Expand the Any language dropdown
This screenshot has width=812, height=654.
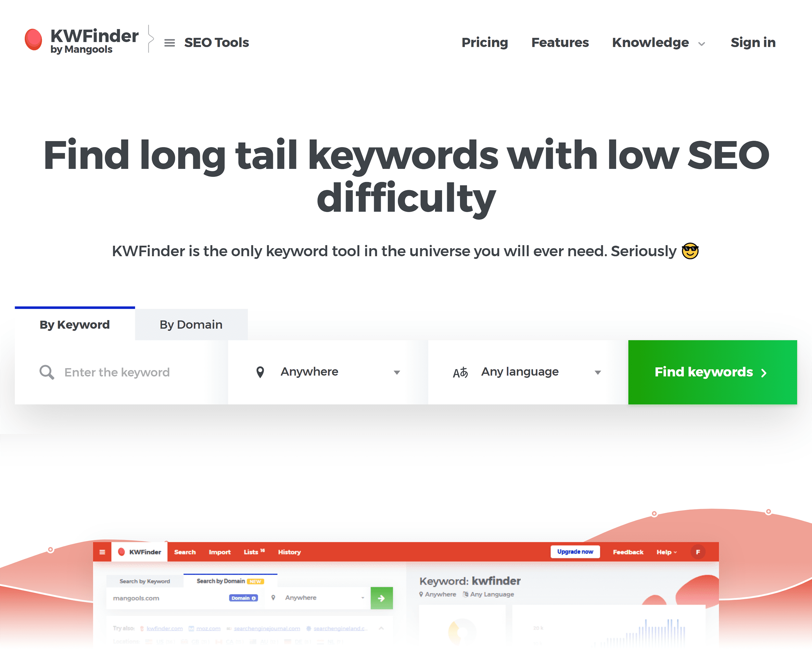point(528,372)
